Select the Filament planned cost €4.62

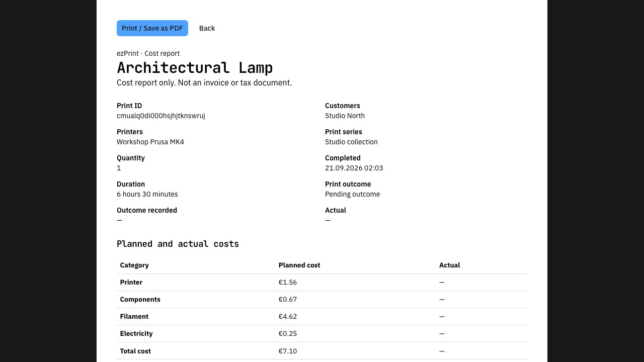(x=288, y=316)
